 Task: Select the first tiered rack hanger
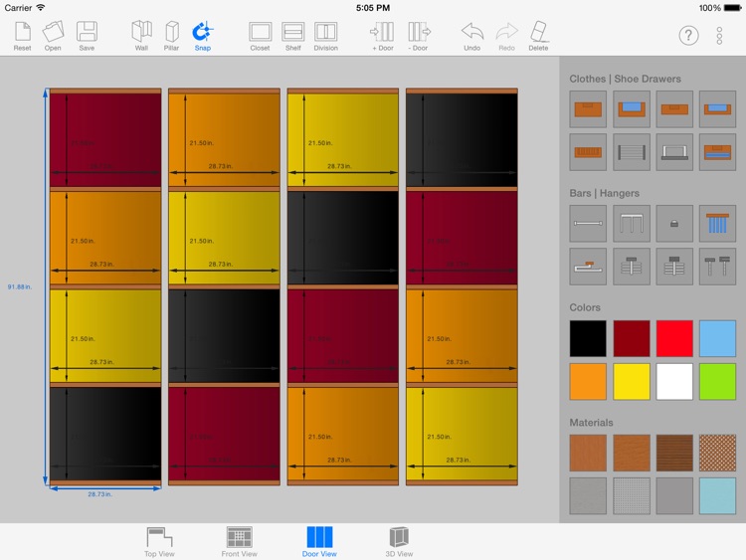pyautogui.click(x=632, y=267)
